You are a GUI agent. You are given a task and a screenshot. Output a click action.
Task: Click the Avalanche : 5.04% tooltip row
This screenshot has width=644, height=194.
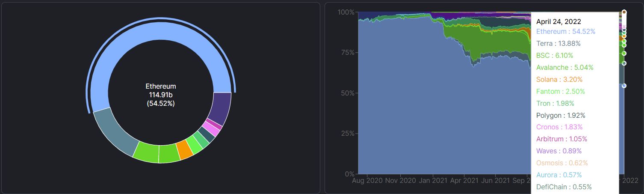565,68
